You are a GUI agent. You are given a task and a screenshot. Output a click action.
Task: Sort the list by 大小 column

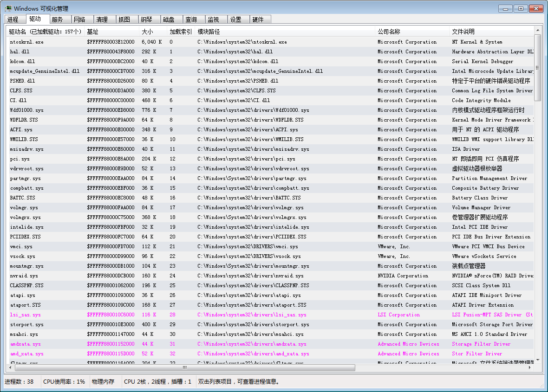pyautogui.click(x=152, y=32)
